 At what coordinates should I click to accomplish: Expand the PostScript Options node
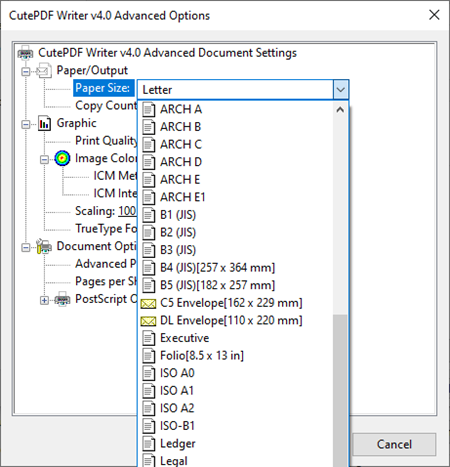click(x=44, y=300)
